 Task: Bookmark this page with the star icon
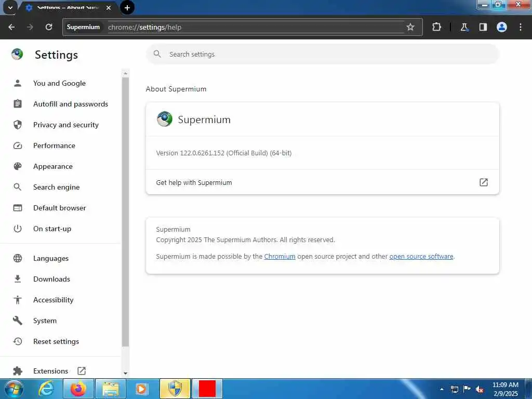(410, 27)
